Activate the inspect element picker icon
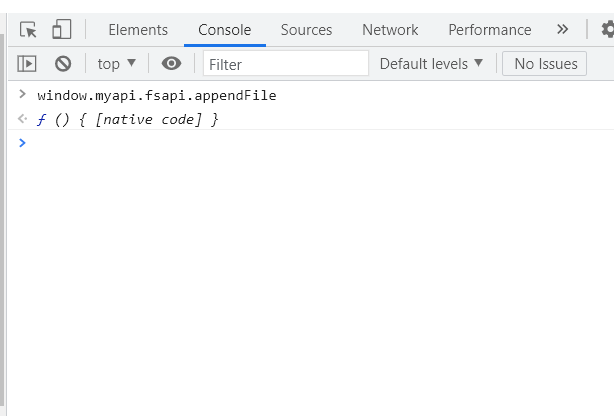 point(29,30)
